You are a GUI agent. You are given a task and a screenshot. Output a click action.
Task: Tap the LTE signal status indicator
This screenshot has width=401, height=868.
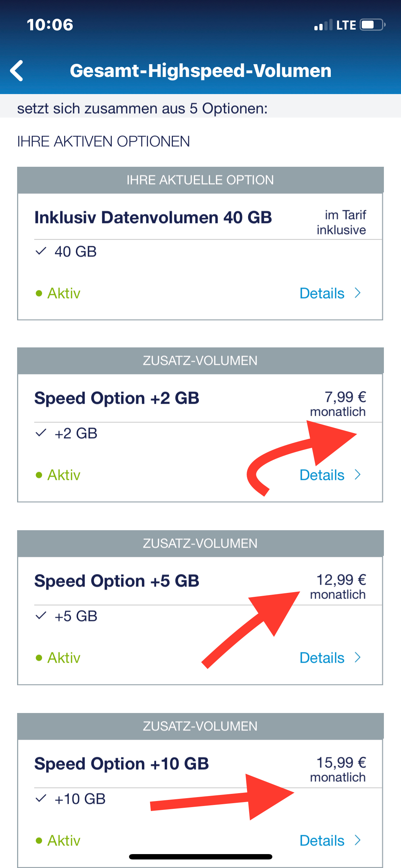point(346,25)
